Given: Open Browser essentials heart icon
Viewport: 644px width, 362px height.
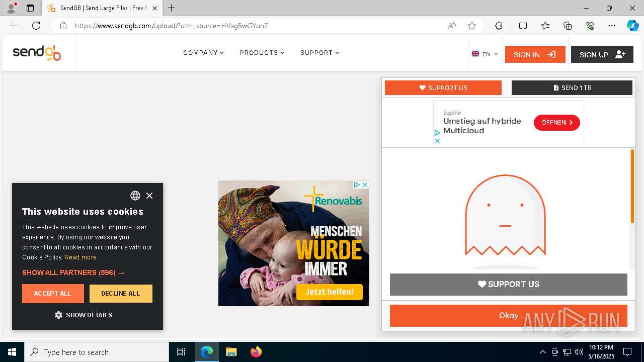Looking at the screenshot, I should coord(590,26).
